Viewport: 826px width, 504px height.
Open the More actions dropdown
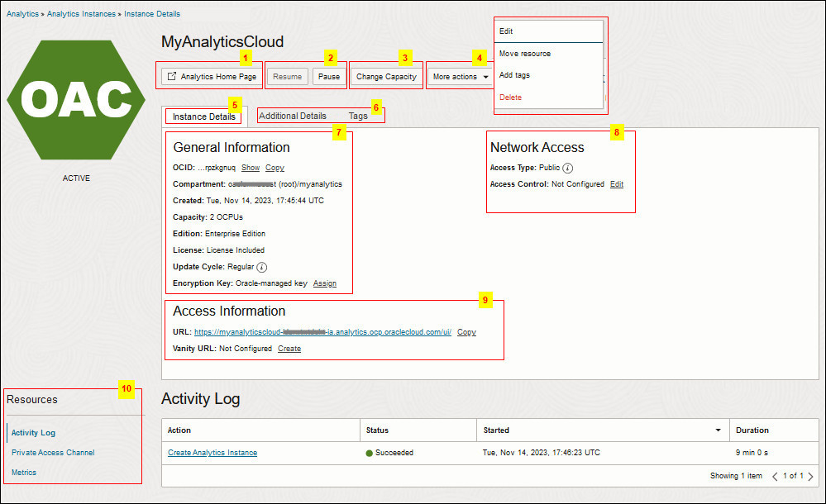[x=460, y=75]
